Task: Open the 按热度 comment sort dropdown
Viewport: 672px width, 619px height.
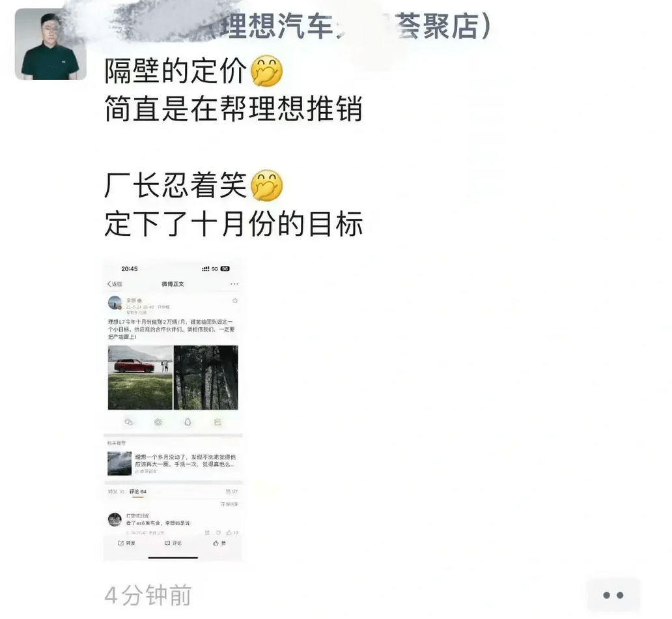Action: 229,504
